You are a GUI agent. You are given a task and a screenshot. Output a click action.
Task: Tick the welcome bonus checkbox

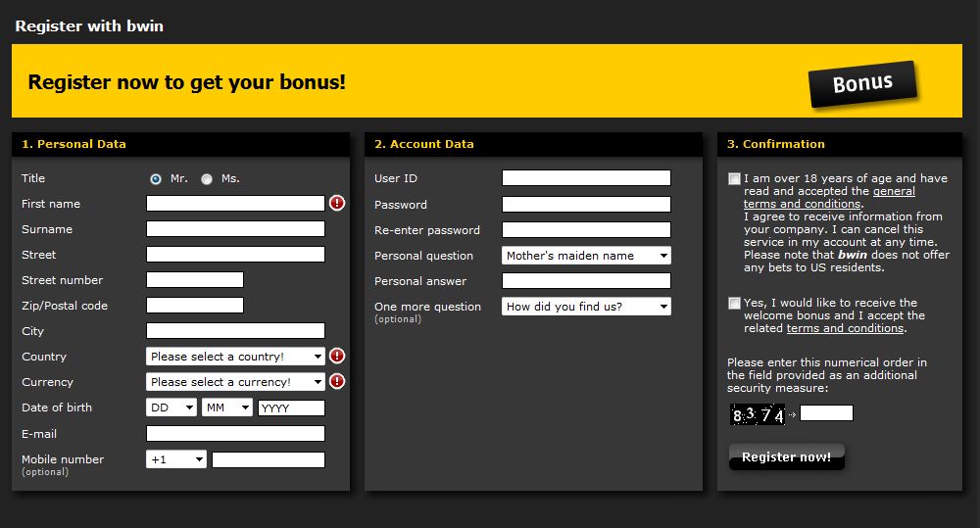[734, 304]
